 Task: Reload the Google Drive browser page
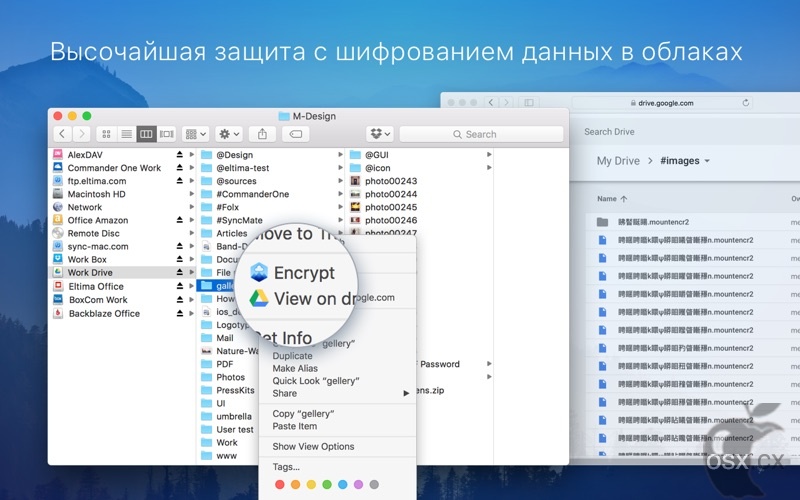(x=745, y=103)
